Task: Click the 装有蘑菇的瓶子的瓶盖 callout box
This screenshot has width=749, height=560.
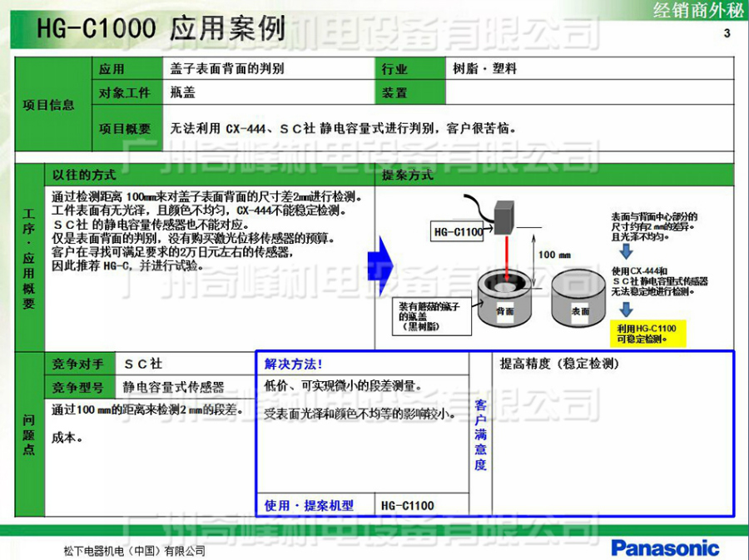Action: coord(433,316)
